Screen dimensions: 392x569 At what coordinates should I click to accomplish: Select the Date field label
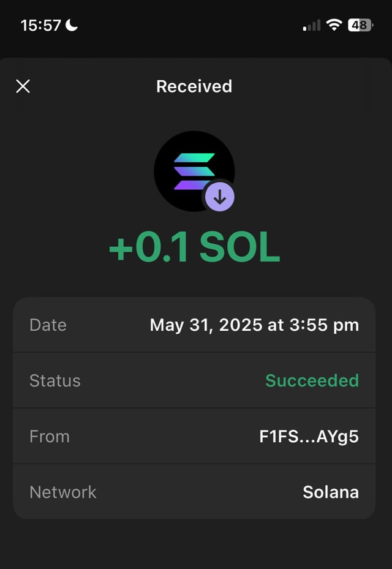(48, 325)
